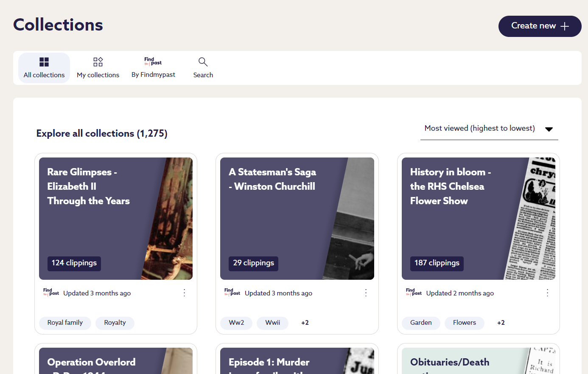Image resolution: width=588 pixels, height=374 pixels.
Task: Select the By Findmypast tab
Action: point(153,68)
